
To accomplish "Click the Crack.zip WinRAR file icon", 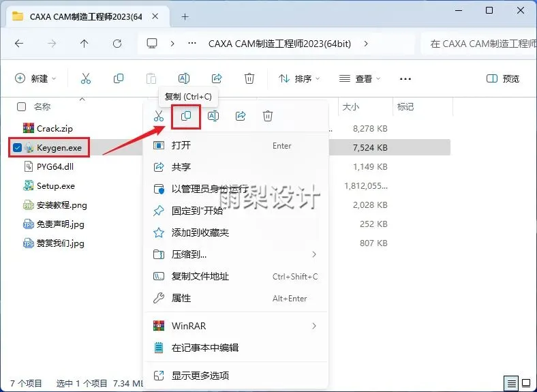I will pos(28,128).
